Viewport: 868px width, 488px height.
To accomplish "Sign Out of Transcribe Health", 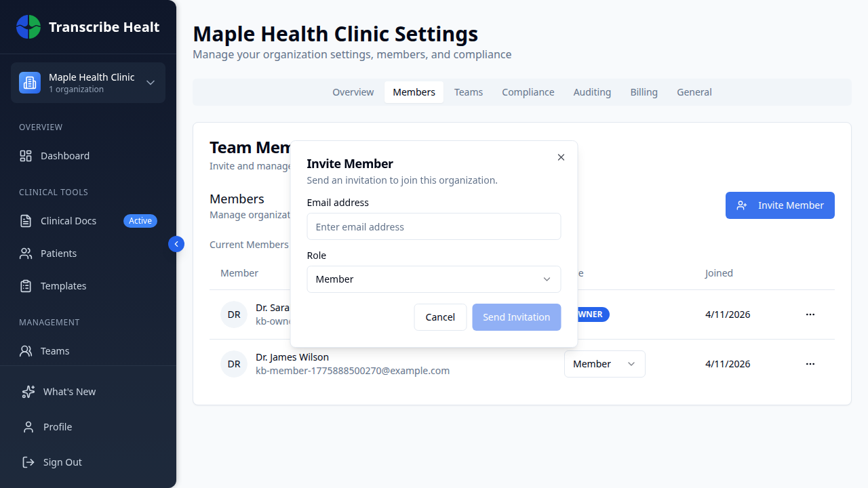I will pos(62,462).
